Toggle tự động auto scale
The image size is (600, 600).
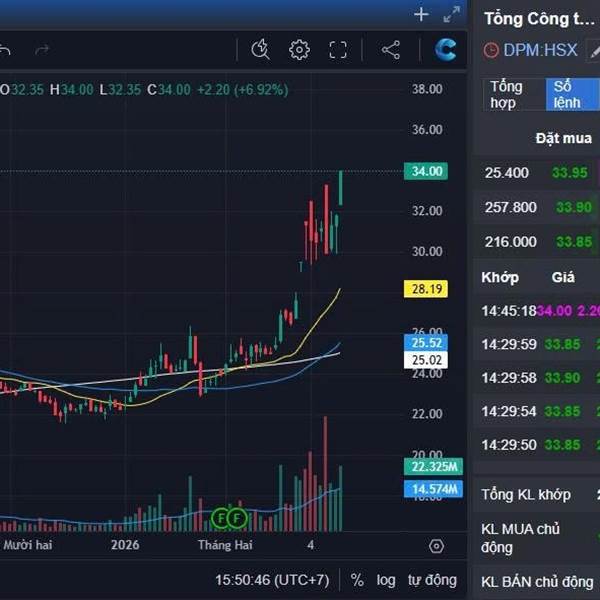coord(432,580)
